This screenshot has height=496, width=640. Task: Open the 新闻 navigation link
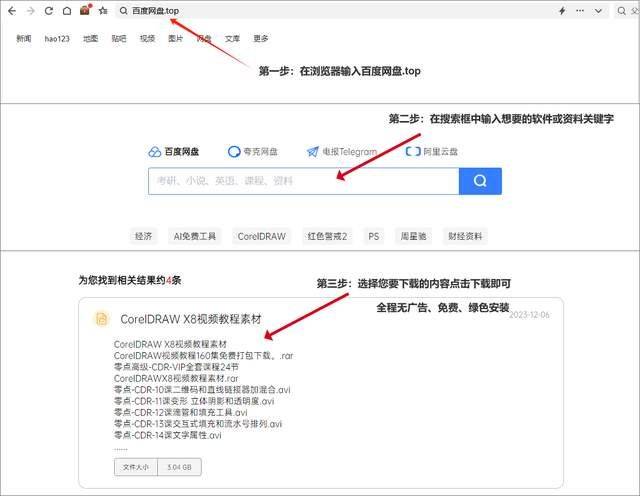[24, 38]
